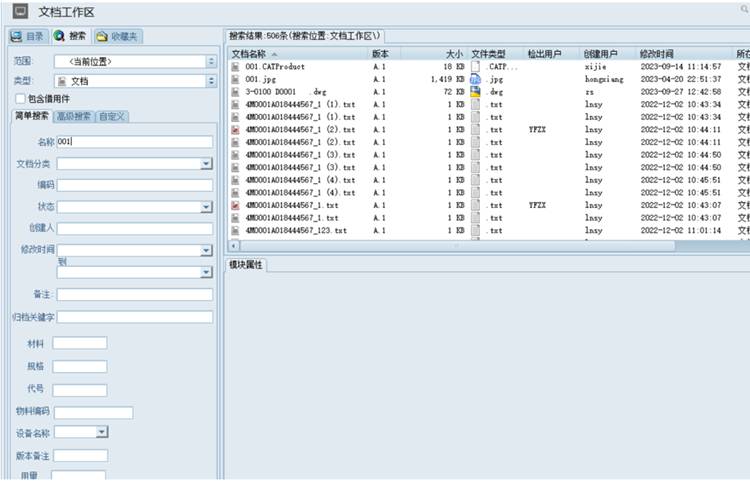This screenshot has height=481, width=750.
Task: Click the image type icon for 001.jpg
Action: 476,79
